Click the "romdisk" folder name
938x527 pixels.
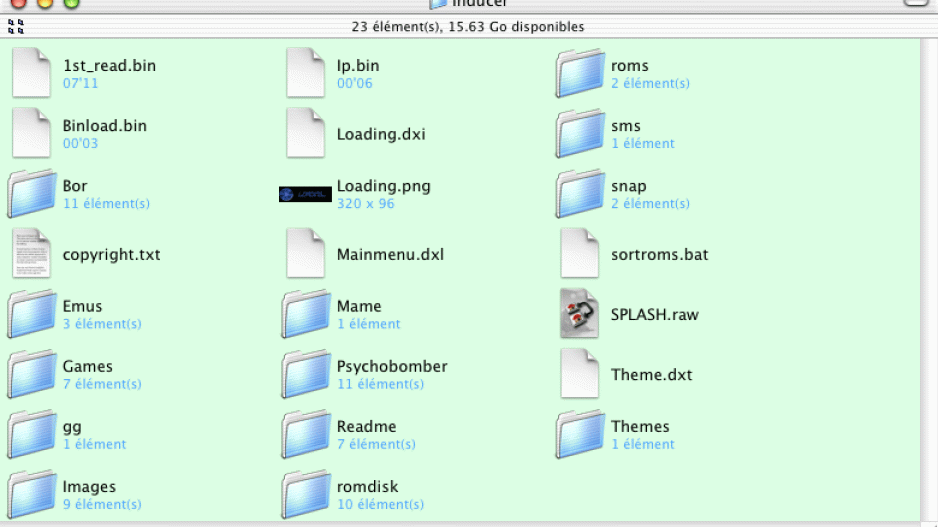367,487
